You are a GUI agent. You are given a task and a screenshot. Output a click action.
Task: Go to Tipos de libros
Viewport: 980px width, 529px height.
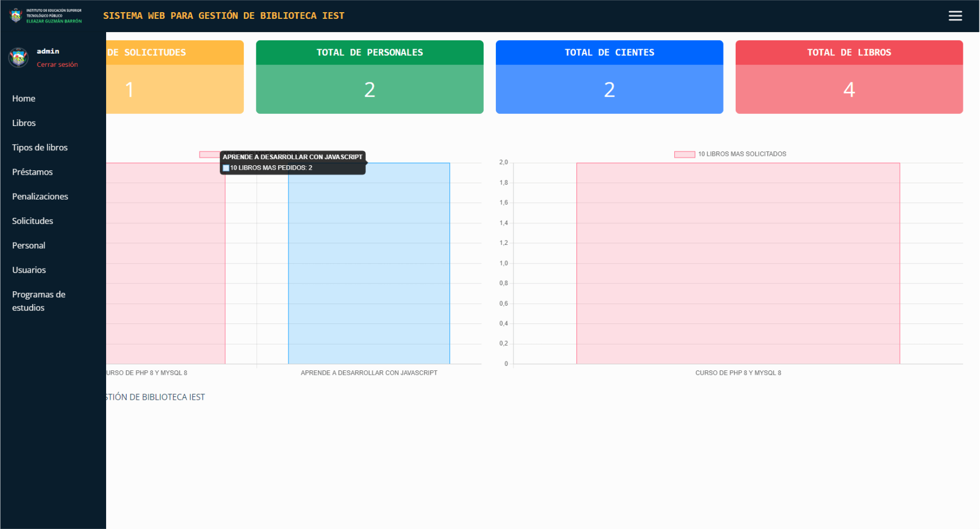point(40,148)
